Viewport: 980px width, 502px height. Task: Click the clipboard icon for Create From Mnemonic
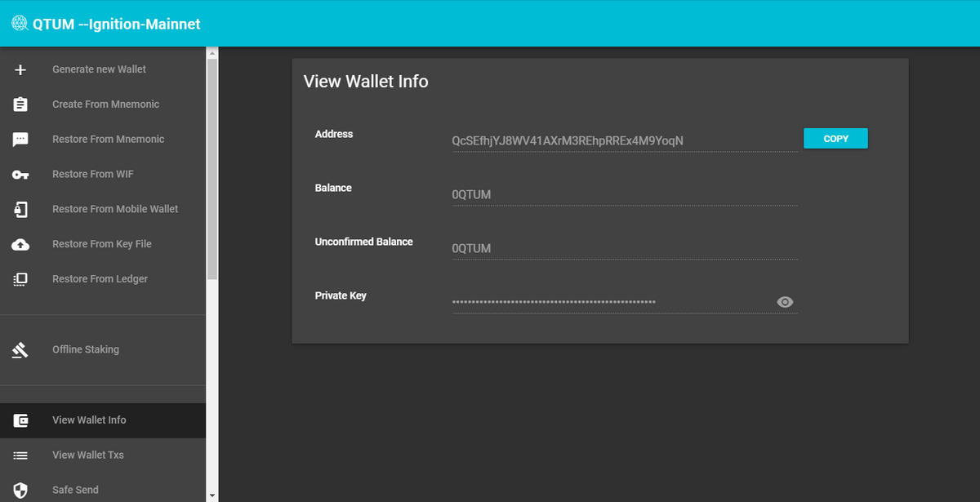(20, 104)
